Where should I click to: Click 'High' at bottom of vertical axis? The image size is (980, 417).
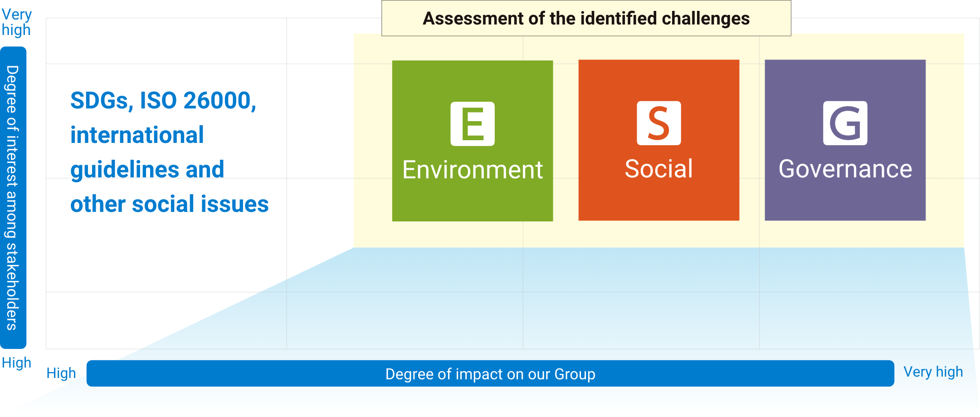click(17, 363)
